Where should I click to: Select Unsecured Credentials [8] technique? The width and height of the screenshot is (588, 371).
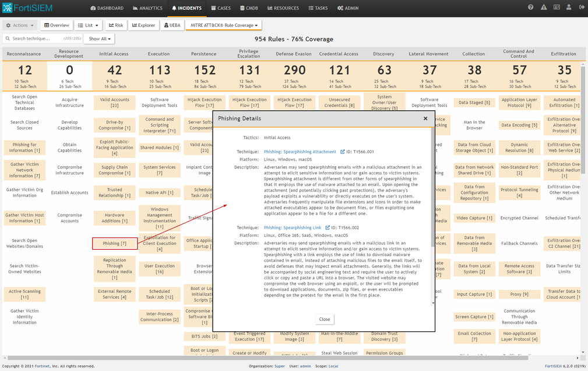point(339,103)
